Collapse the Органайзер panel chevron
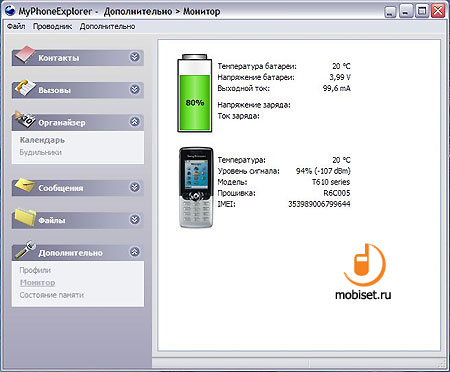Image resolution: width=450 pixels, height=372 pixels. click(x=134, y=122)
